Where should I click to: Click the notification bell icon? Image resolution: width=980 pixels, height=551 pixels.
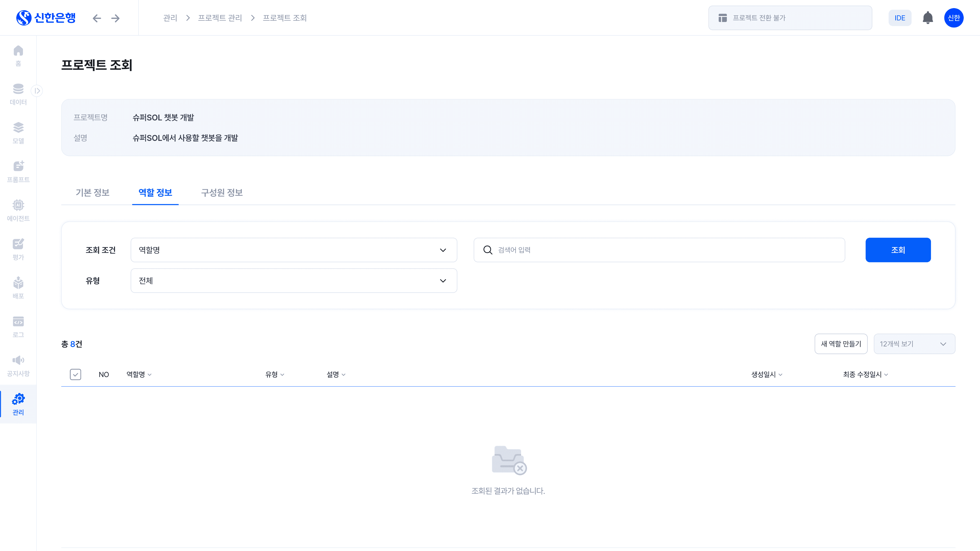(x=928, y=18)
